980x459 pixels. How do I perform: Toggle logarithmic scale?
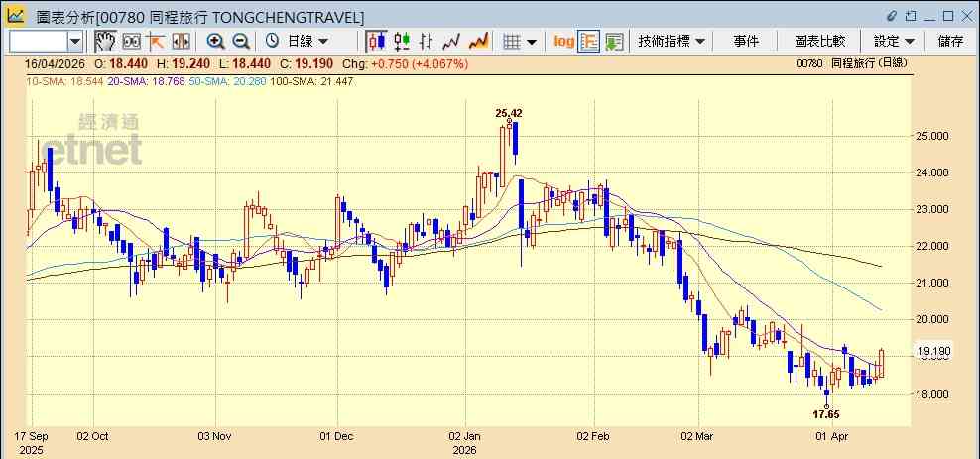click(x=563, y=42)
